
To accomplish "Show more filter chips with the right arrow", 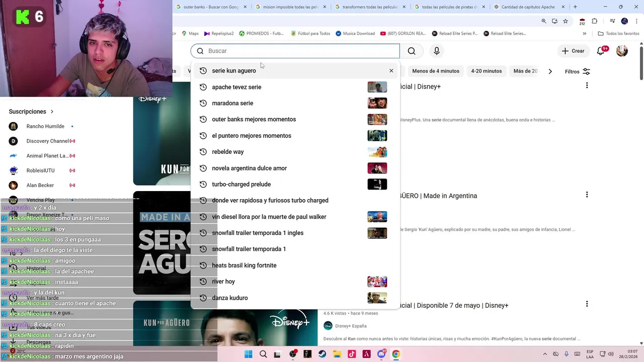I will 550,71.
